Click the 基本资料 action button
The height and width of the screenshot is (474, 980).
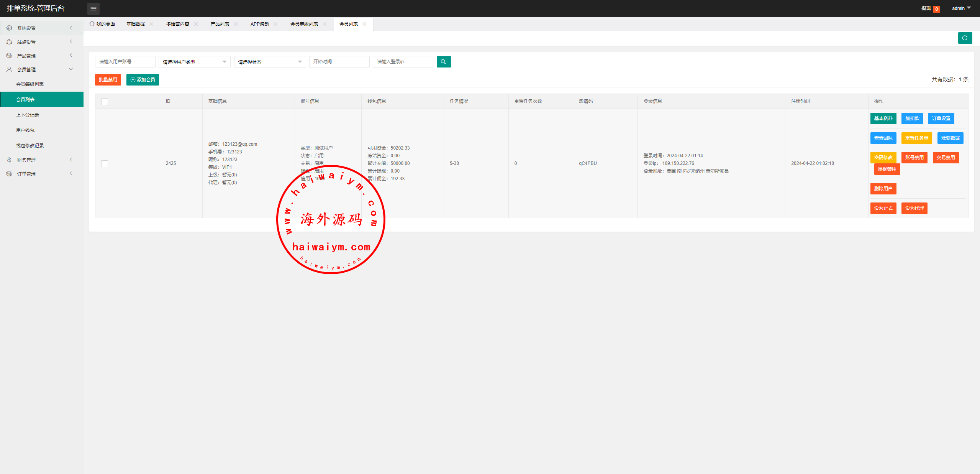883,118
